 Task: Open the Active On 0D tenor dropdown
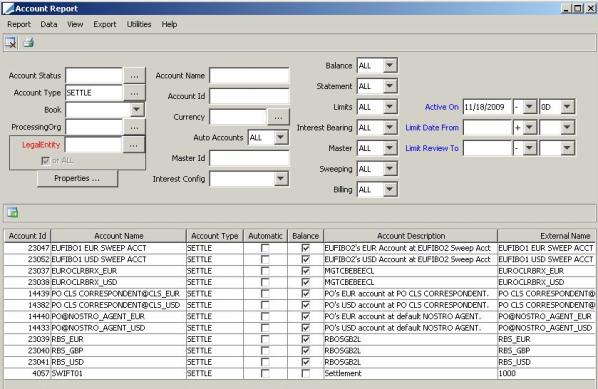click(x=567, y=107)
